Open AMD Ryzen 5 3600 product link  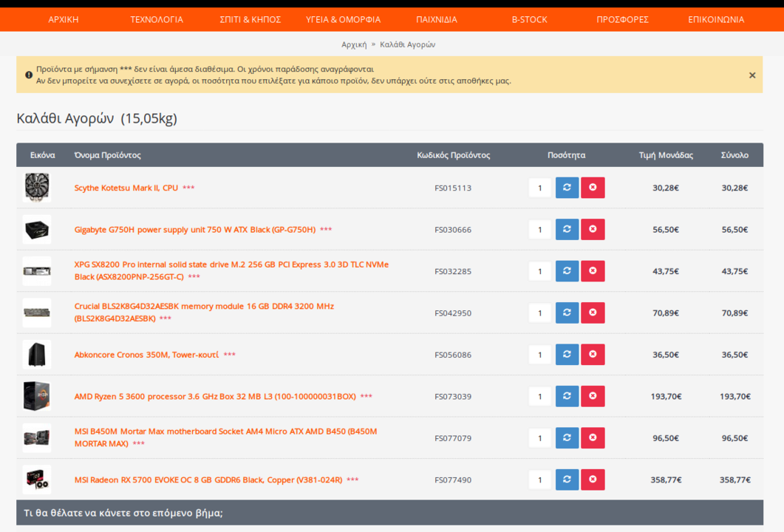(215, 397)
